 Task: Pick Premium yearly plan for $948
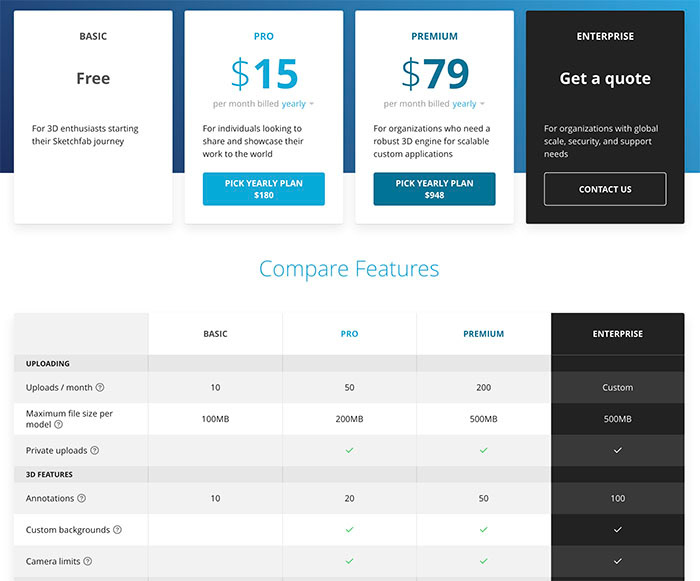pos(434,189)
